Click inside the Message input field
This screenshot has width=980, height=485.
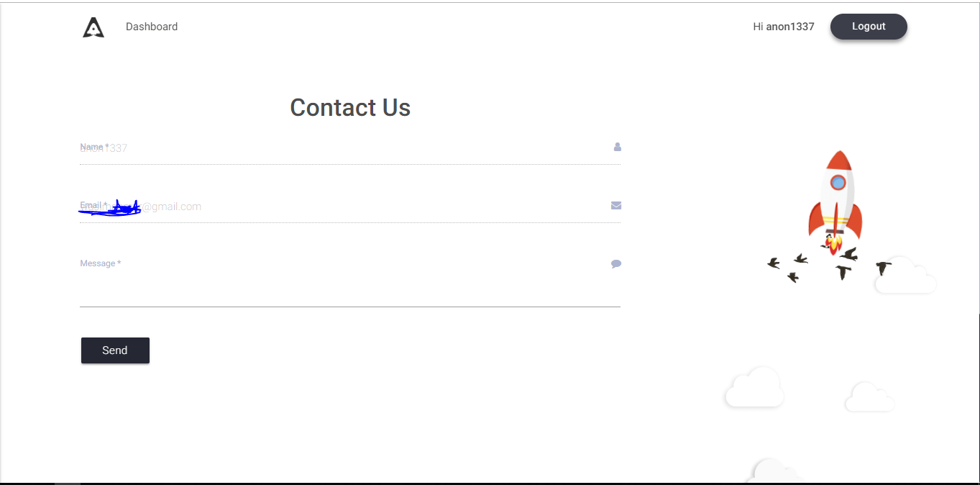(324, 284)
